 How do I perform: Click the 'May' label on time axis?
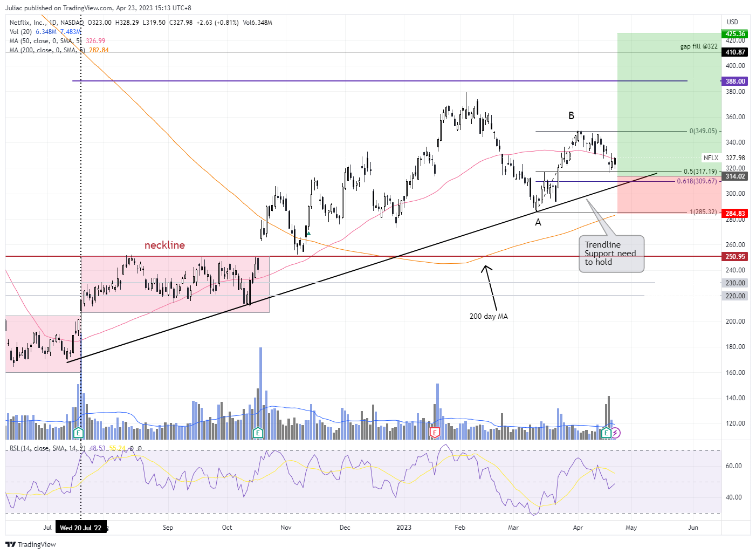click(631, 528)
